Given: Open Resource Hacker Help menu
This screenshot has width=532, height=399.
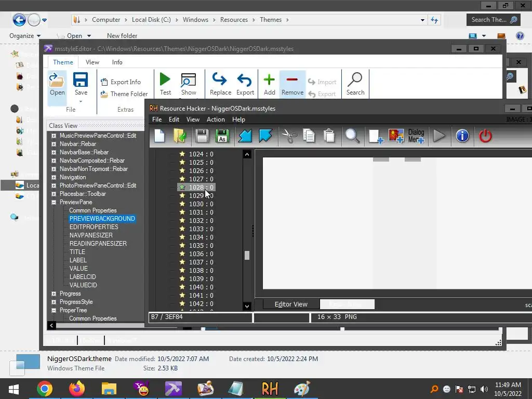Looking at the screenshot, I should click(x=238, y=119).
